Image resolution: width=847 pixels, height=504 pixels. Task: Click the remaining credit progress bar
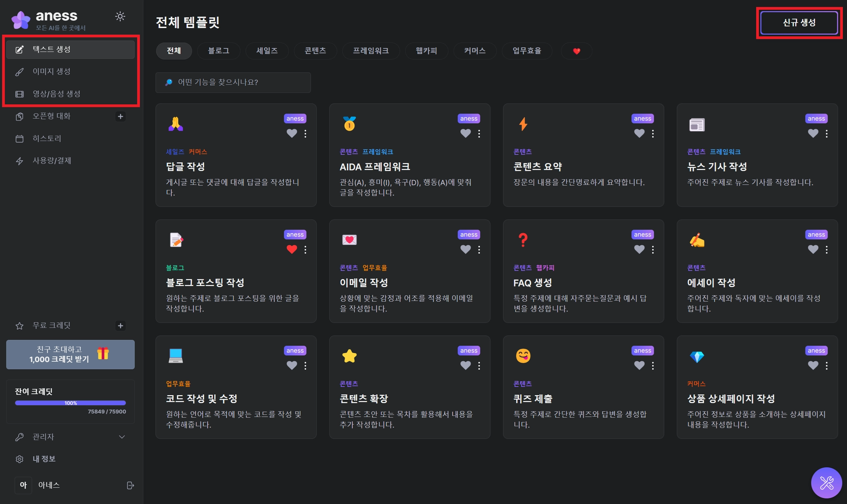pyautogui.click(x=70, y=403)
